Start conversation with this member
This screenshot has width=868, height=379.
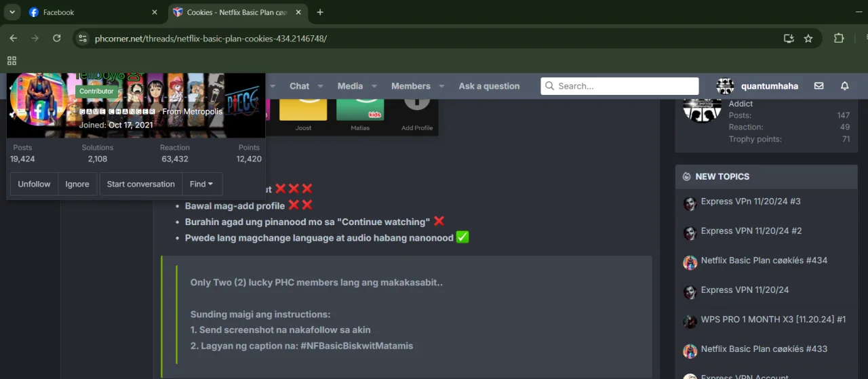click(140, 184)
